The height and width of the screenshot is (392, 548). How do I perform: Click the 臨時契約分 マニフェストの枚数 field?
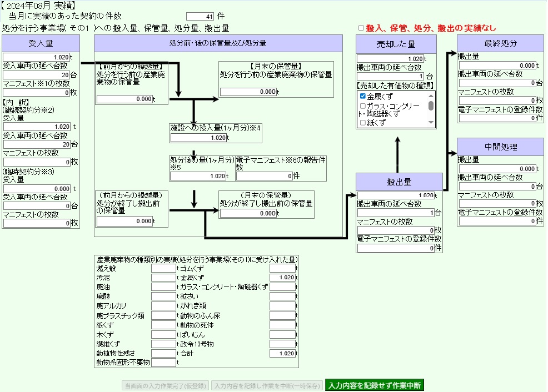point(37,223)
